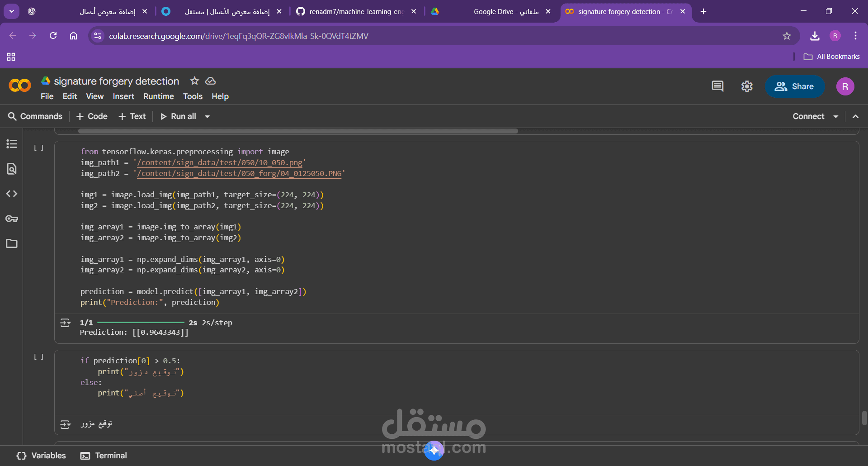Open the Variables panel
The image size is (868, 466).
(x=41, y=456)
